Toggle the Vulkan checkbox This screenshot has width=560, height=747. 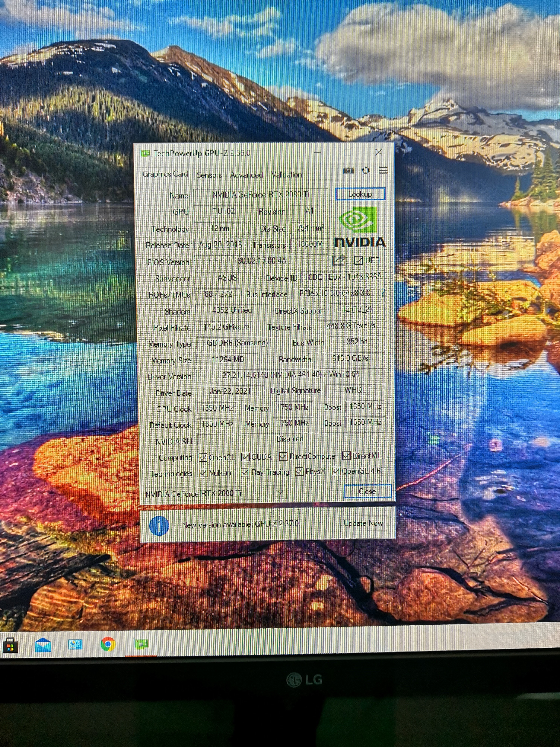tap(203, 473)
